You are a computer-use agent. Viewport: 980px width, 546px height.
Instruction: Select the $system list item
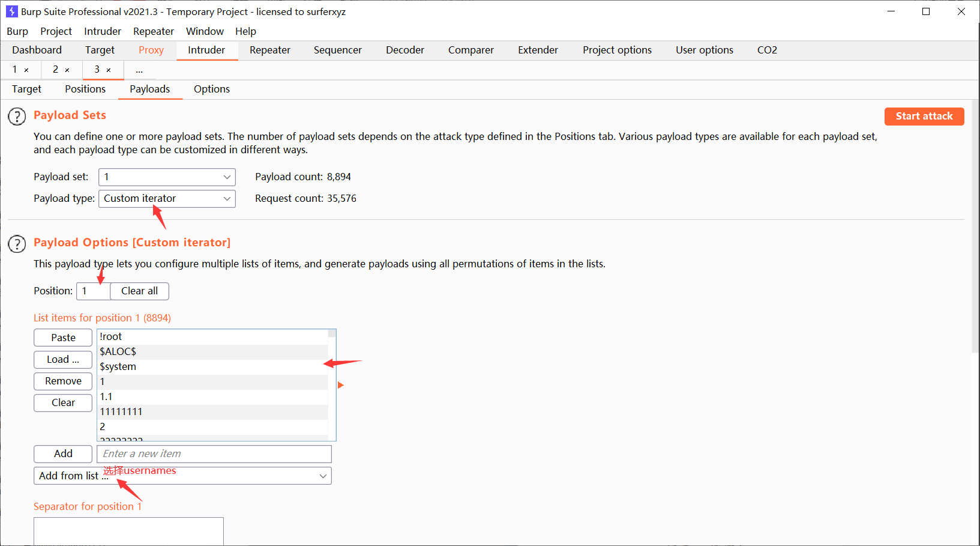[212, 366]
